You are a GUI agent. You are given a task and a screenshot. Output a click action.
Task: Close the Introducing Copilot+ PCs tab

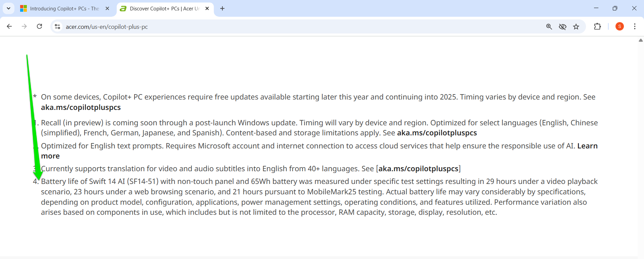(107, 9)
